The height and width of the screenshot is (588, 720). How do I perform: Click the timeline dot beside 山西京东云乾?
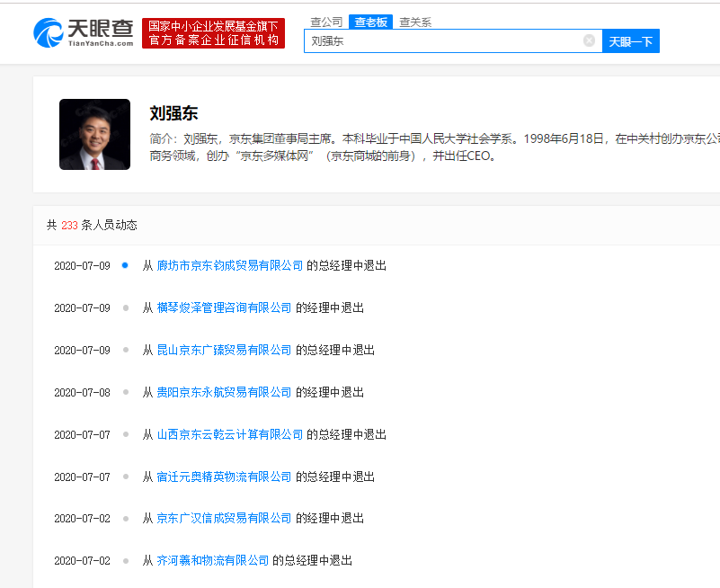click(126, 434)
